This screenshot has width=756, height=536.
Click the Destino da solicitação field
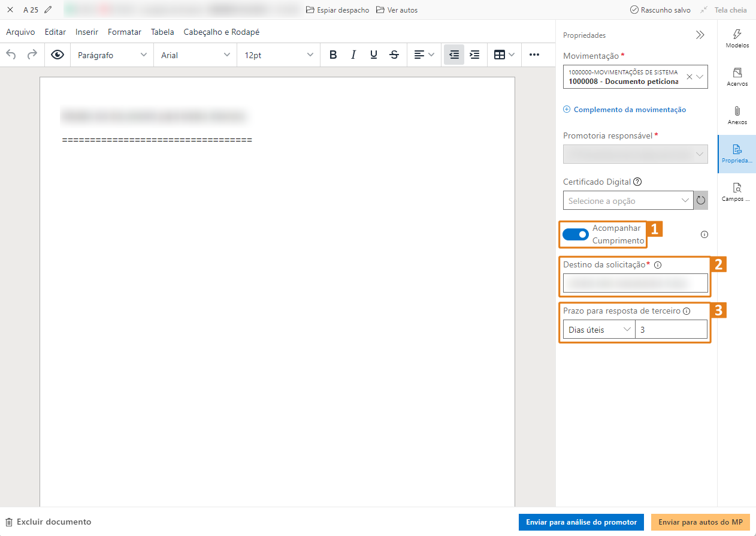[x=635, y=283]
